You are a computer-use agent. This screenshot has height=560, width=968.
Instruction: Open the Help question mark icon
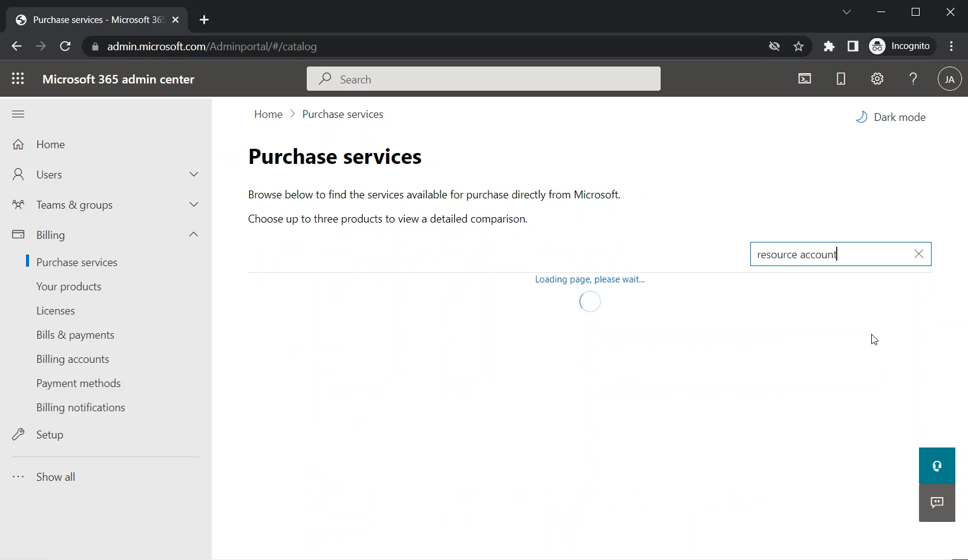tap(914, 79)
